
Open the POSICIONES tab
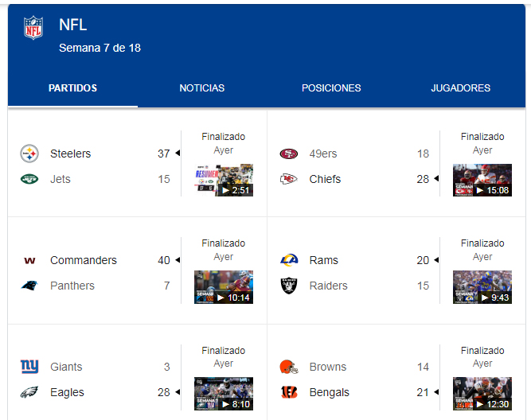point(331,88)
